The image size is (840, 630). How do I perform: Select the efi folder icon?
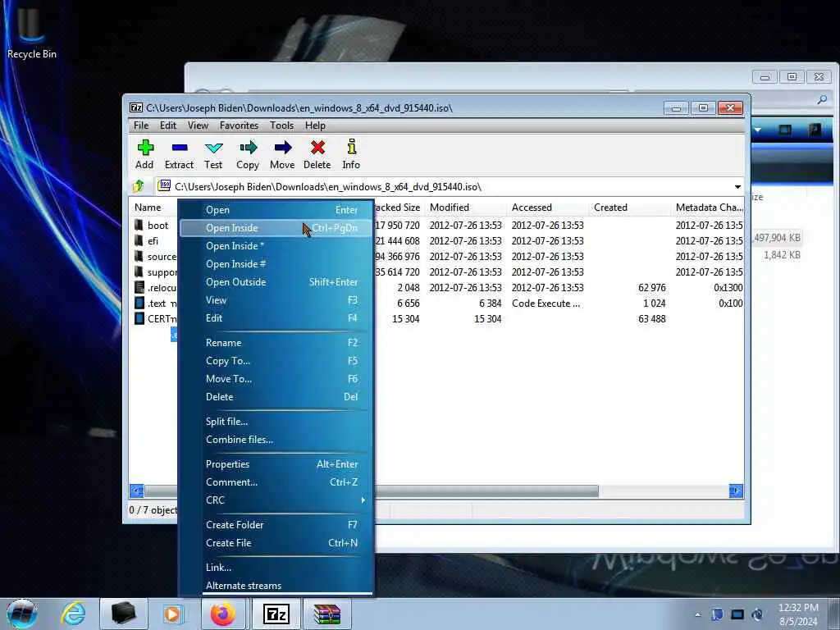pyautogui.click(x=139, y=240)
